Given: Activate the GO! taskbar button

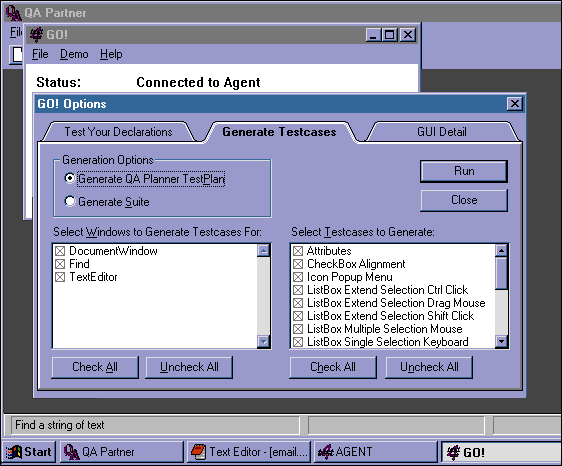Looking at the screenshot, I should pos(501,452).
